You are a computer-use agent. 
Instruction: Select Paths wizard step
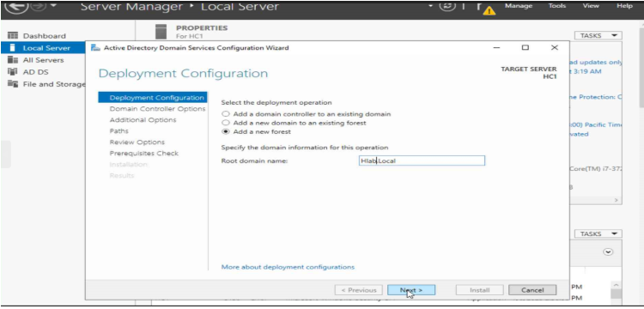click(119, 131)
